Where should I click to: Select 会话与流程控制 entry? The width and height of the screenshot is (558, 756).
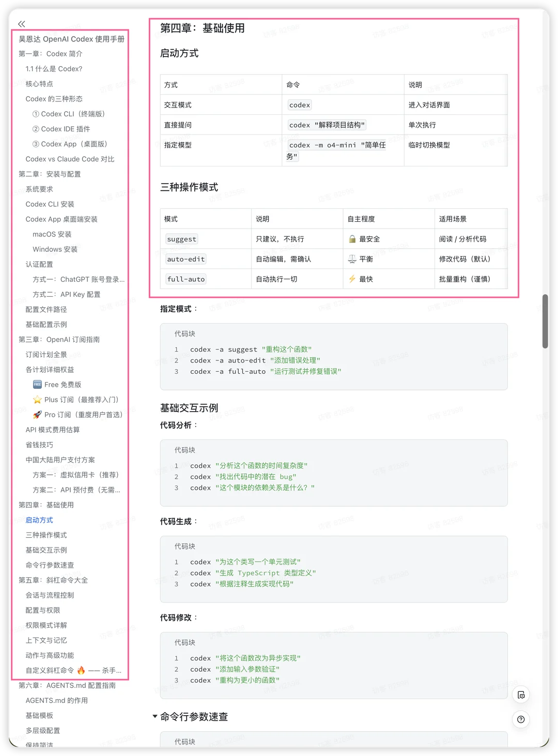50,595
